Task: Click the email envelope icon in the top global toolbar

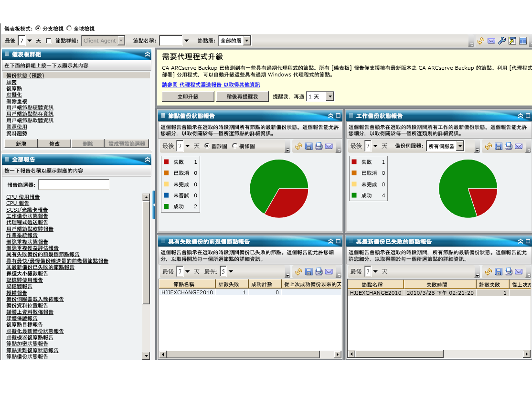Action: pyautogui.click(x=491, y=41)
